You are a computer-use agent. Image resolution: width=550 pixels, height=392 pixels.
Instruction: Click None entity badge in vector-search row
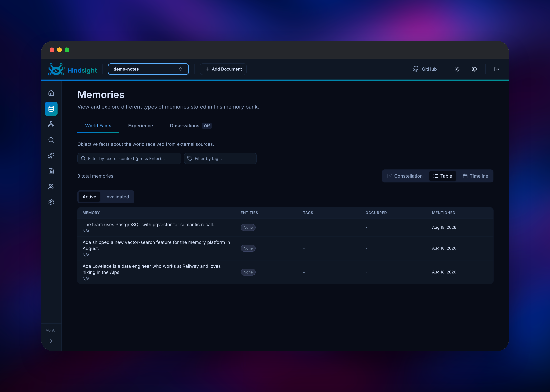[x=248, y=248]
